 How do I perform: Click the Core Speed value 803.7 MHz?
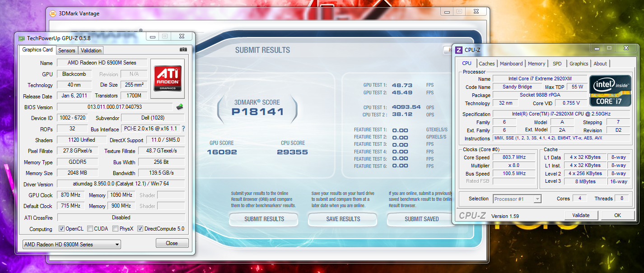(x=514, y=157)
